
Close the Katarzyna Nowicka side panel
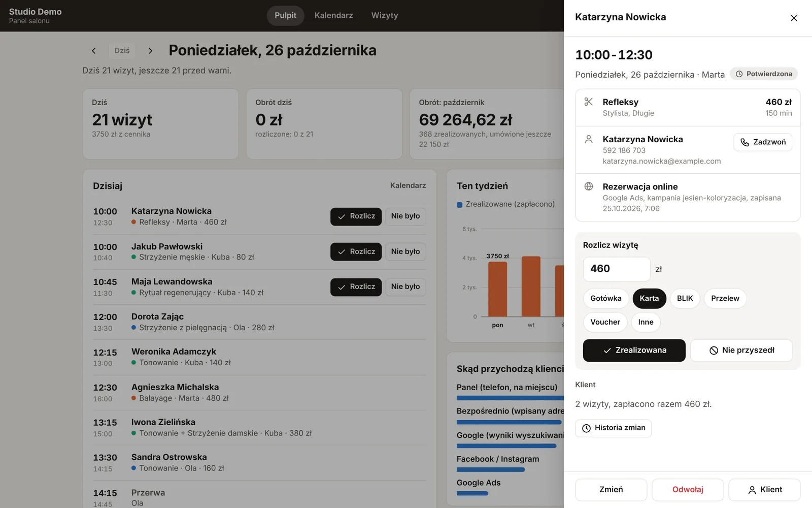click(x=794, y=18)
